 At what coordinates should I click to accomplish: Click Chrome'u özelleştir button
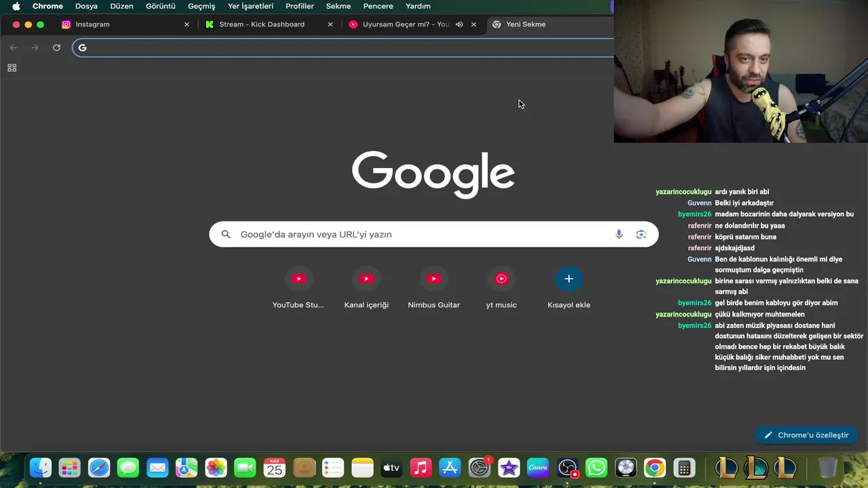806,435
